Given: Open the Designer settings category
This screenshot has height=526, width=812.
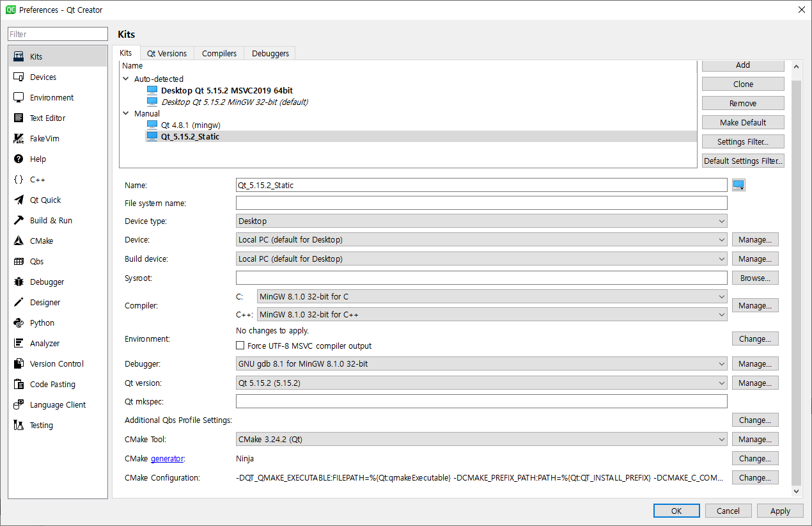Looking at the screenshot, I should pos(58,302).
